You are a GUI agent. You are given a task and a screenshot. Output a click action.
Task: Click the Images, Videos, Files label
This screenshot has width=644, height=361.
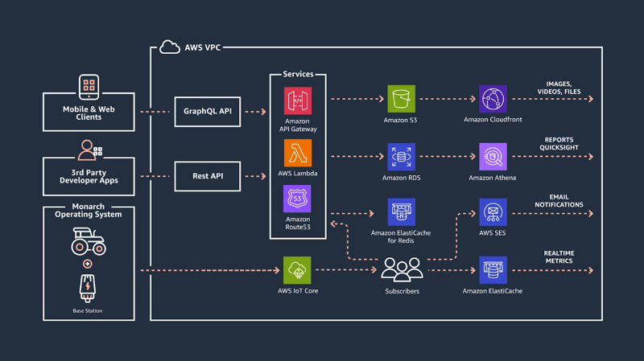point(559,88)
